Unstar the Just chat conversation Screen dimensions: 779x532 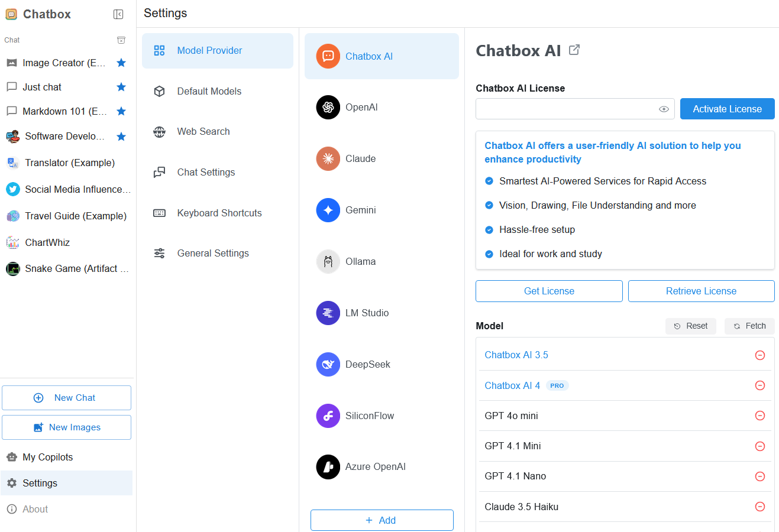click(x=121, y=87)
